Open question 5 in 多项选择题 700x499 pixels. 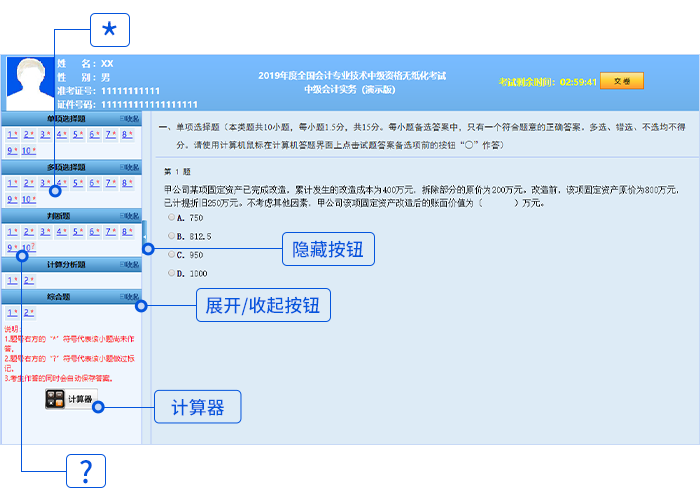pyautogui.click(x=77, y=183)
